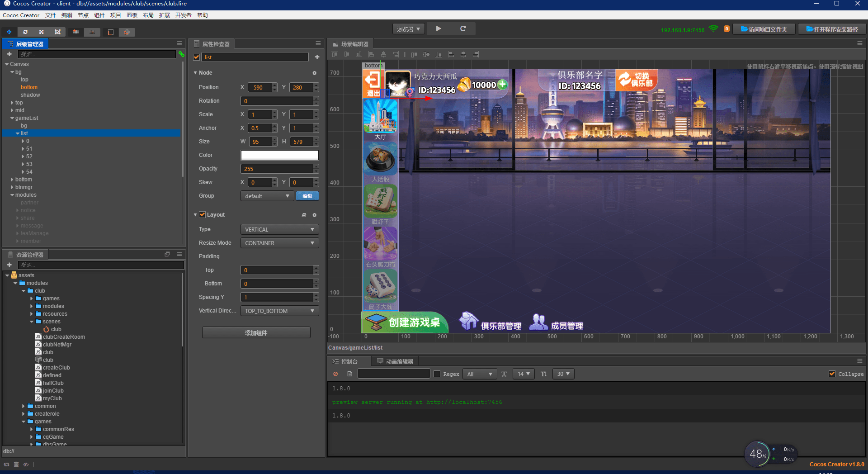Image resolution: width=868 pixels, height=474 pixels.
Task: Click the assets panel popout icon
Action: pyautogui.click(x=167, y=254)
